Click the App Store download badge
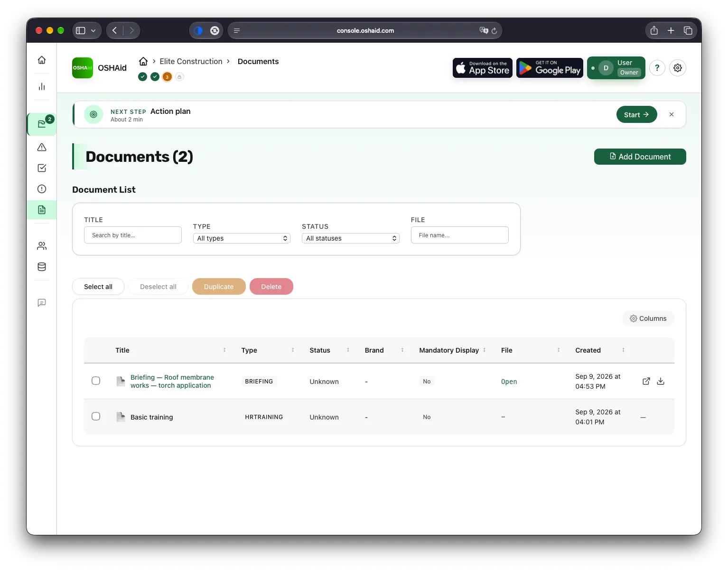 coord(482,68)
